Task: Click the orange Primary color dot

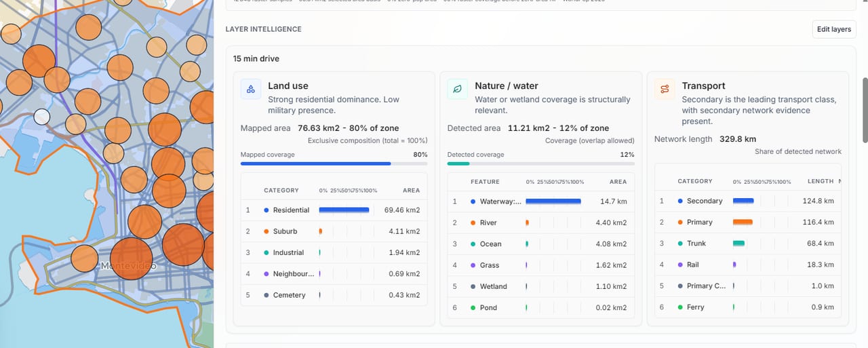Action: pyautogui.click(x=680, y=222)
